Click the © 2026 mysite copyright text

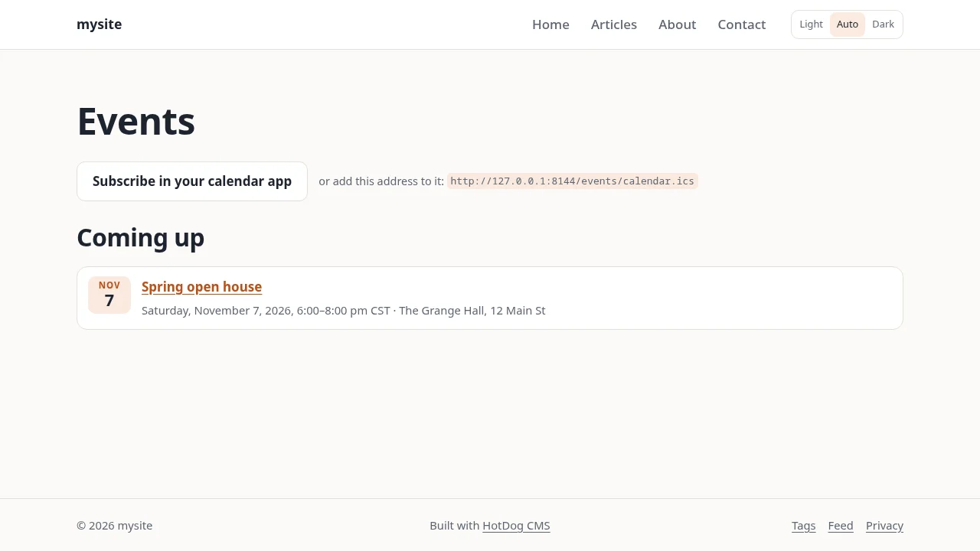[115, 526]
